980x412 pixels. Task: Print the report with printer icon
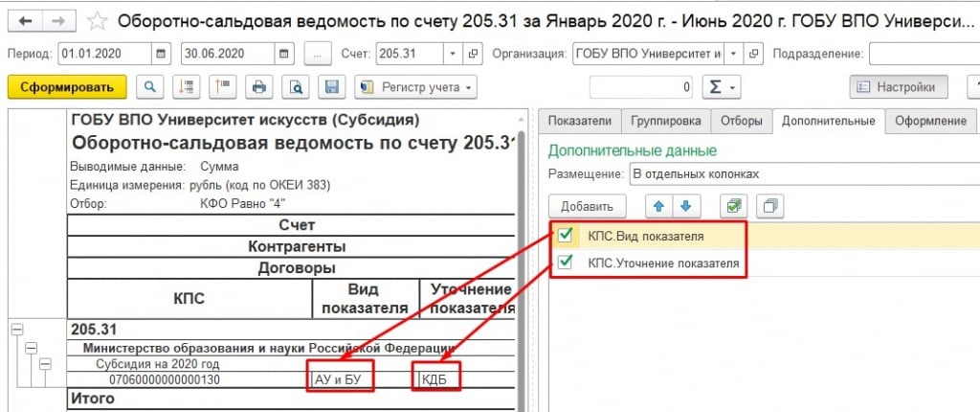258,86
